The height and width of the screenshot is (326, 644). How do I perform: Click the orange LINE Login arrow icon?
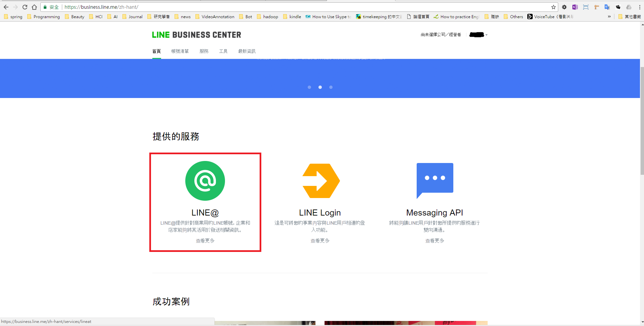[321, 181]
